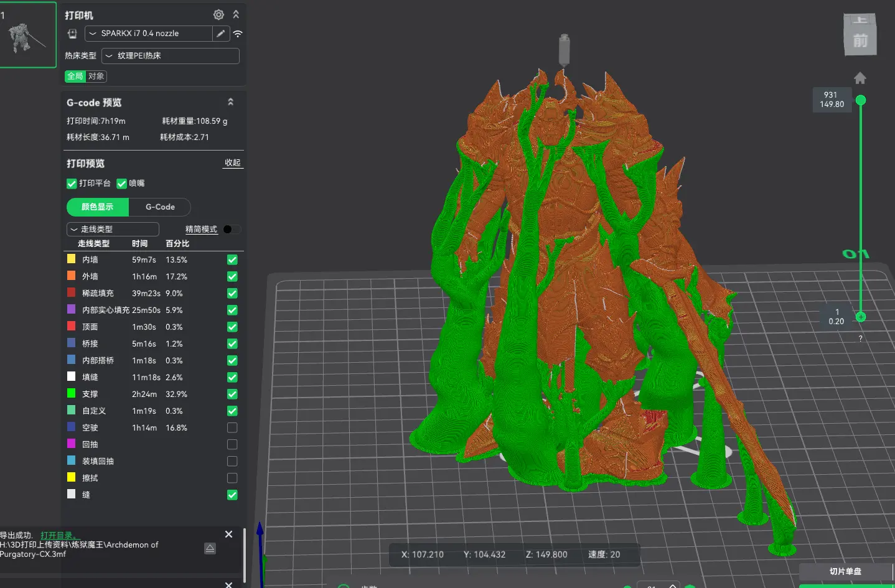
Task: Click eject icon in export notification
Action: (x=210, y=548)
